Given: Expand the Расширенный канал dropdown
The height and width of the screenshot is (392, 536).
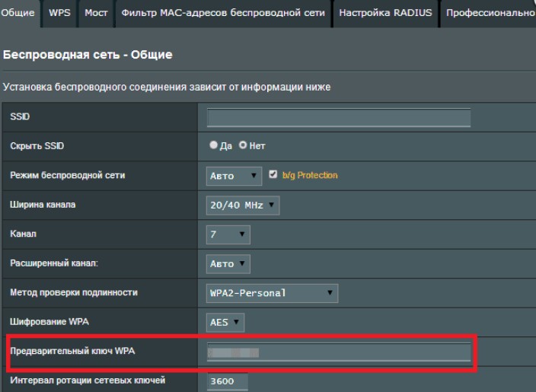Looking at the screenshot, I should [228, 264].
